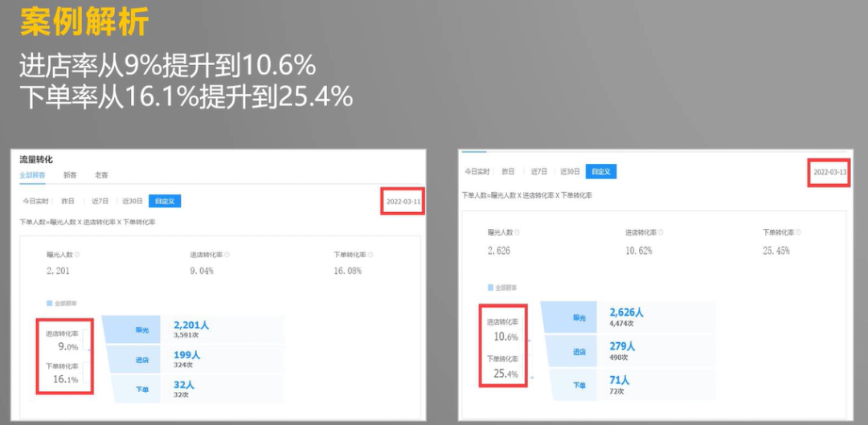Select 近7日 filter in the 2022-03-13 panel
The width and height of the screenshot is (868, 425).
point(539,172)
